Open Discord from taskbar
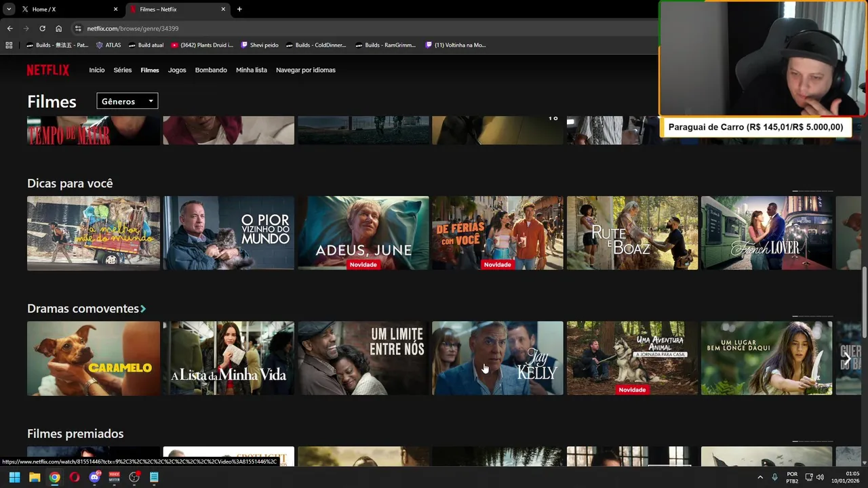 click(95, 477)
